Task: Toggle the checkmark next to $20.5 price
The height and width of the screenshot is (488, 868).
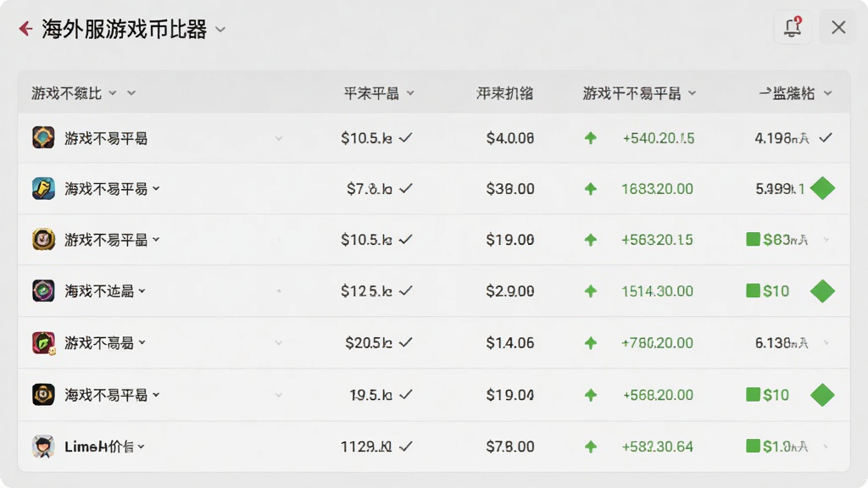Action: point(406,342)
